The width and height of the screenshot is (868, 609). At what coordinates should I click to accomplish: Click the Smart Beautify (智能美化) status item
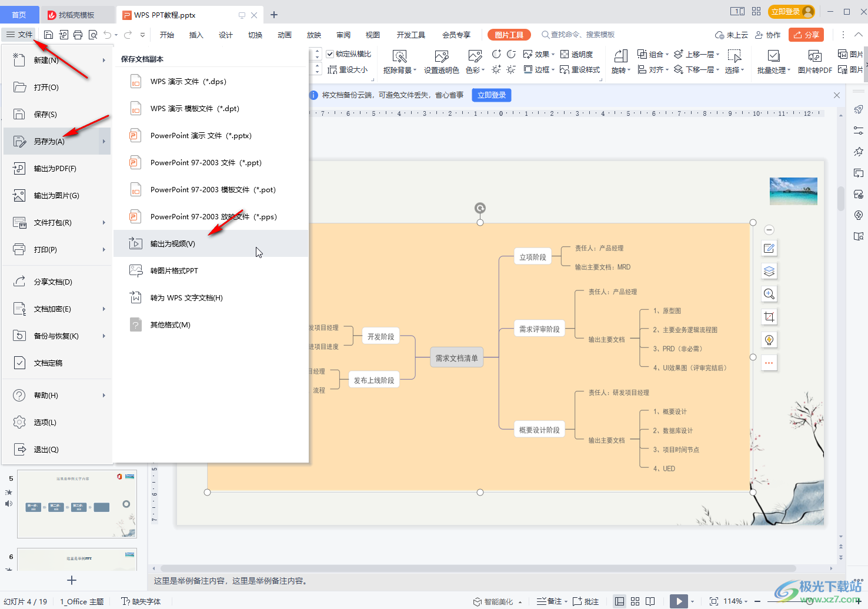click(498, 601)
